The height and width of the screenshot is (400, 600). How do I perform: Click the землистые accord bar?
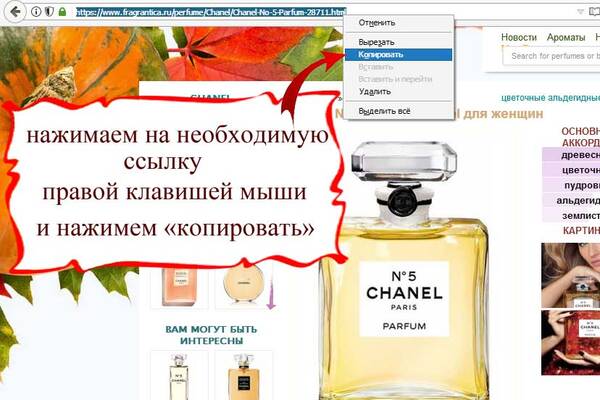[x=571, y=216]
